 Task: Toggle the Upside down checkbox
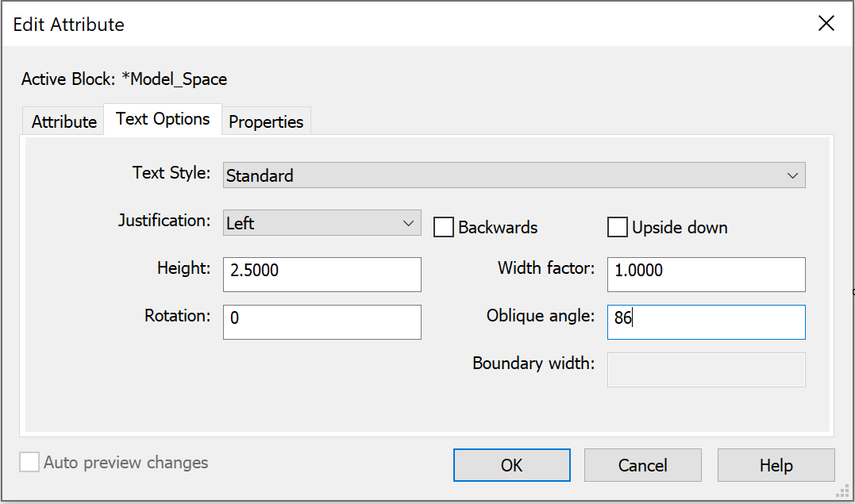(x=618, y=228)
